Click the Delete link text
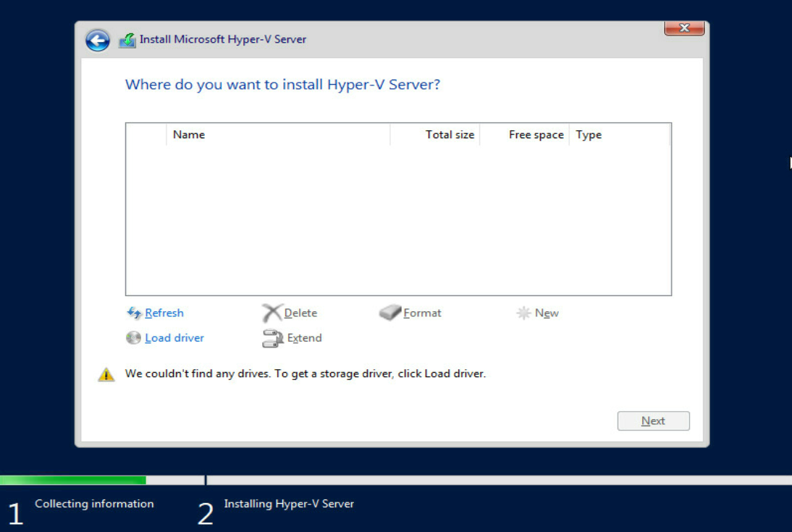The width and height of the screenshot is (792, 532). [x=300, y=313]
